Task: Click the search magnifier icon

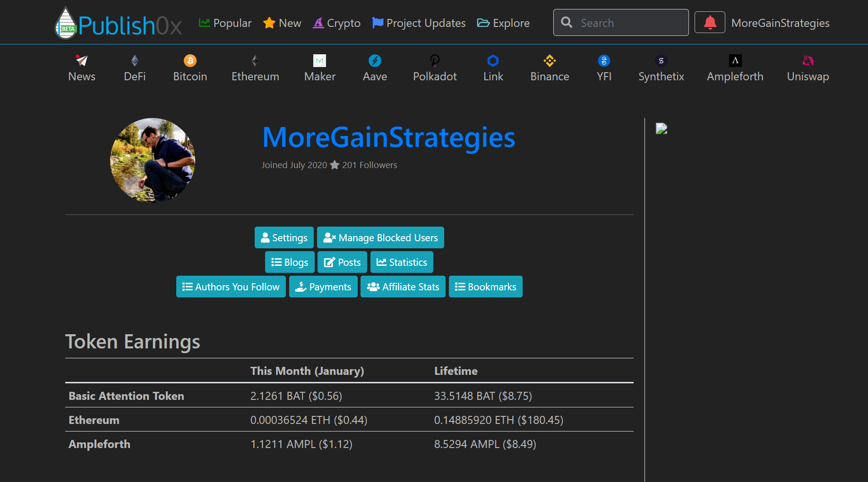Action: pyautogui.click(x=567, y=22)
